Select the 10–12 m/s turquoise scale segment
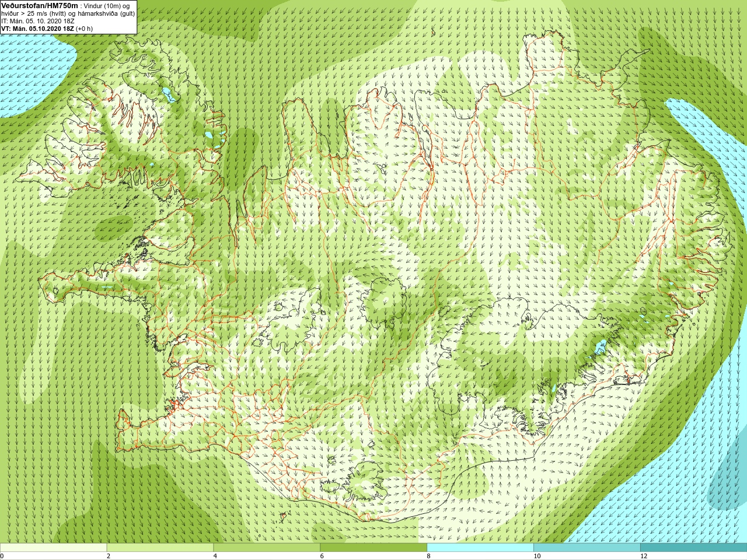 (x=587, y=548)
